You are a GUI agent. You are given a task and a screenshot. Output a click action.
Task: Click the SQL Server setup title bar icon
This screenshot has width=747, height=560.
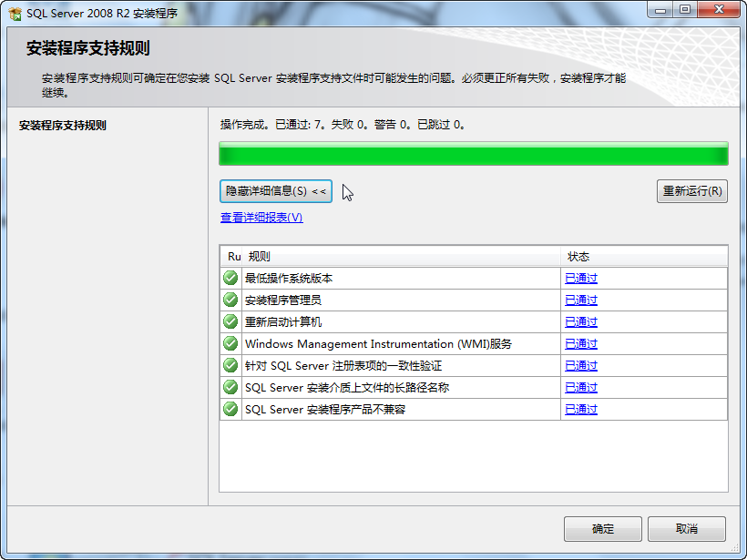pyautogui.click(x=15, y=14)
